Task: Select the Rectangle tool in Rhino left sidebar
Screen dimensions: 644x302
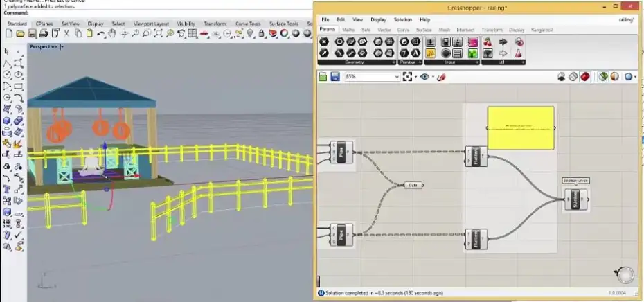Action: point(19,87)
